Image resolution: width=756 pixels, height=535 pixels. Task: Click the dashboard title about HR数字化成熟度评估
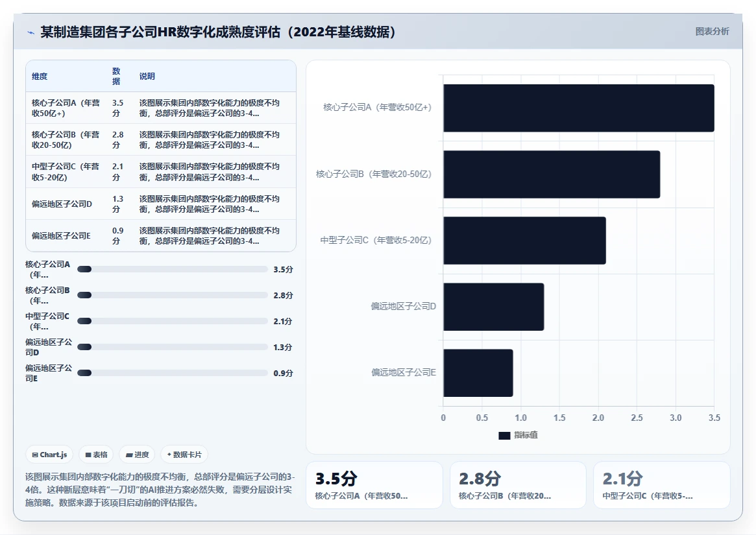pyautogui.click(x=218, y=32)
